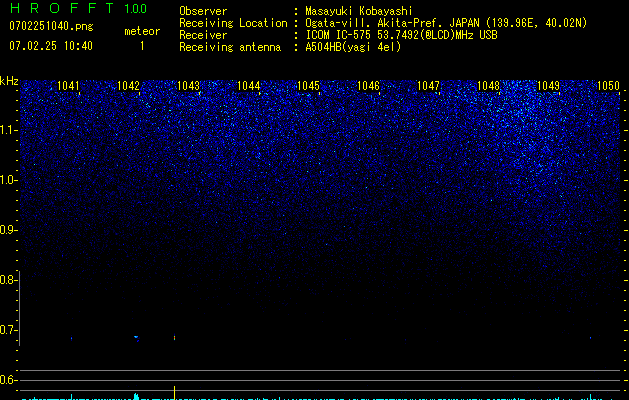
Task: Click the date stamp 07.02.25 10:40
Action: 51,46
